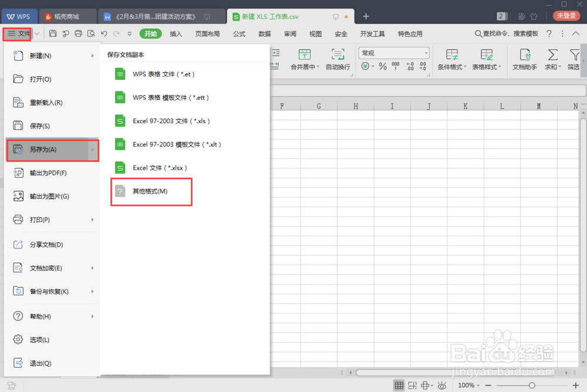Image resolution: width=587 pixels, height=392 pixels.
Task: Open Options (L) settings
Action: (52, 340)
